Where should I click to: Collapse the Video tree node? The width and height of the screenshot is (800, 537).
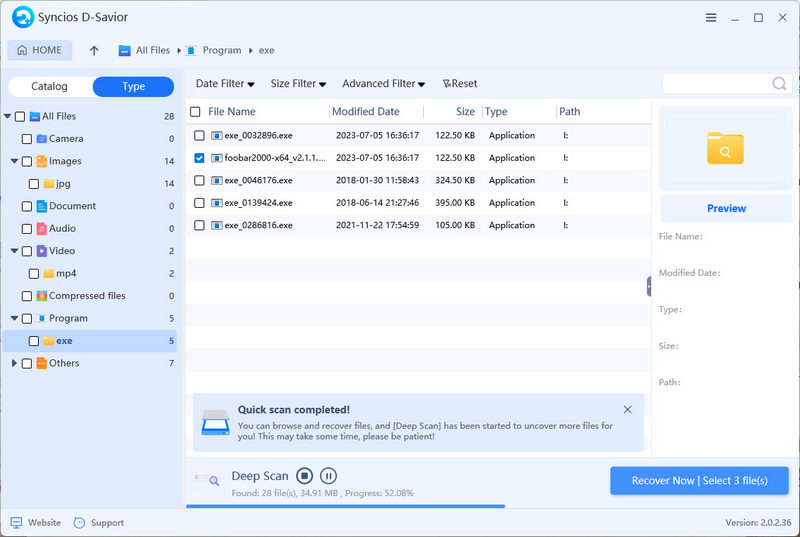pos(14,251)
